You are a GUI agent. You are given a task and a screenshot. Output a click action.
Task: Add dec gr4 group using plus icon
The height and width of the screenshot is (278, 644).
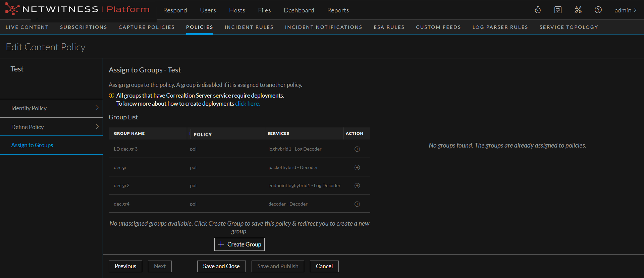pos(357,204)
